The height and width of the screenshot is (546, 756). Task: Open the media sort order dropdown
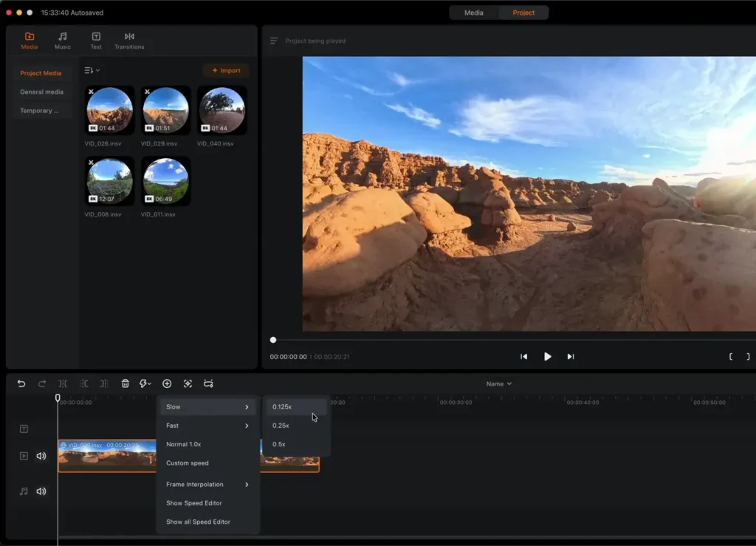[92, 70]
